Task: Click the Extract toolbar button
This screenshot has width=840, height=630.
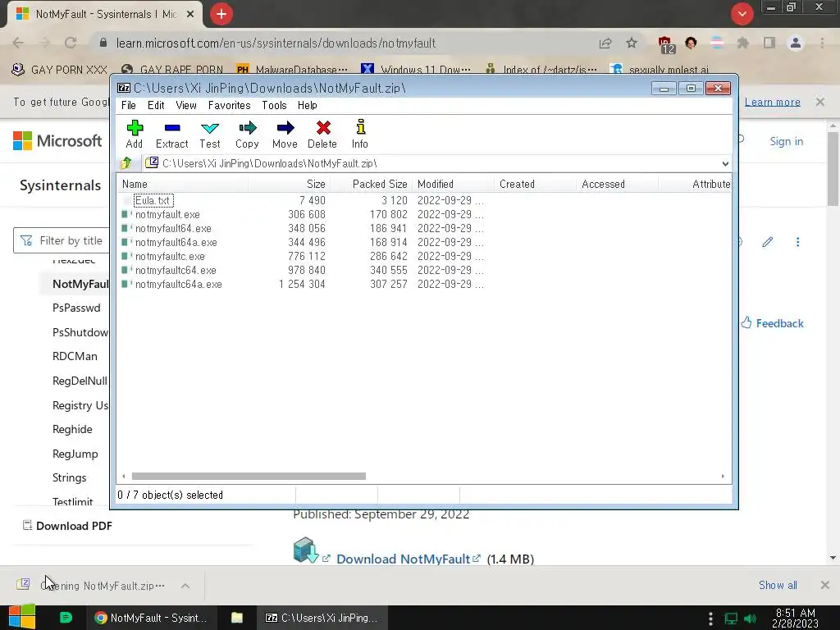Action: [172, 134]
